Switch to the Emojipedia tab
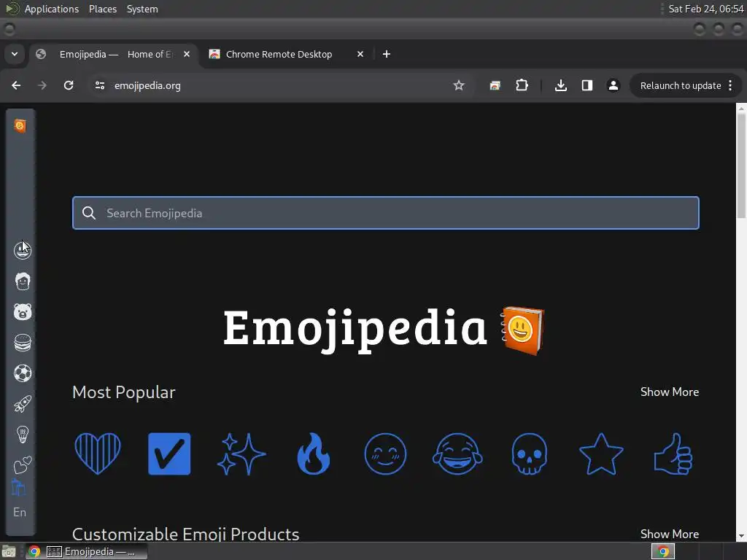Viewport: 747px width, 560px height. click(113, 54)
